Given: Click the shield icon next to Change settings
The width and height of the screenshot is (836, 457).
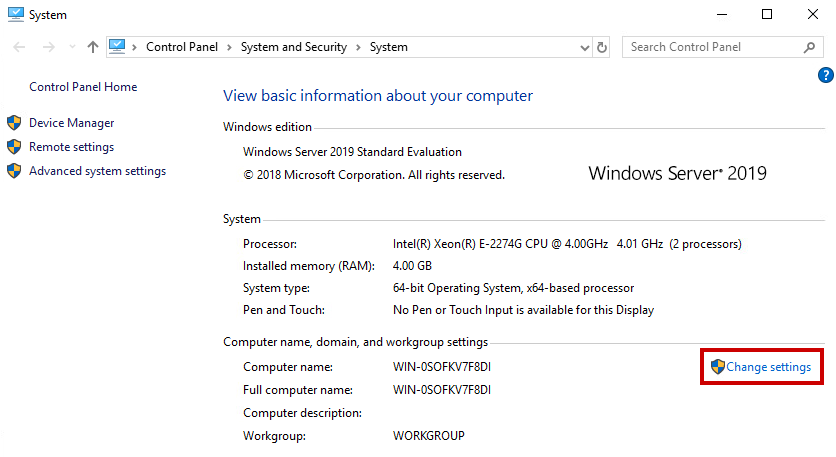Looking at the screenshot, I should click(718, 367).
